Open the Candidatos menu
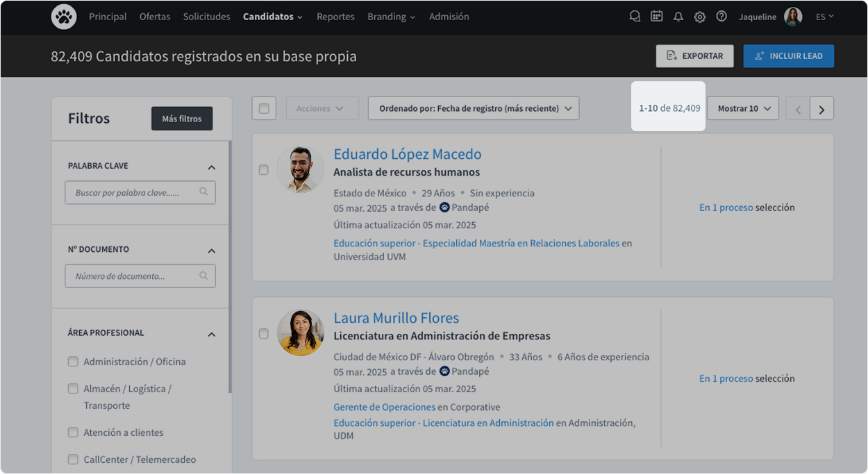 pyautogui.click(x=272, y=16)
